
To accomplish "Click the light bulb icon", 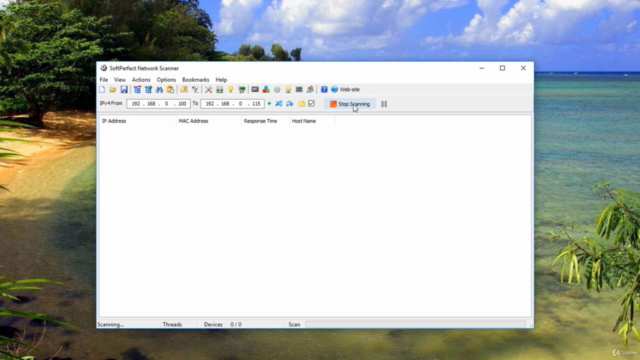I will [x=231, y=89].
